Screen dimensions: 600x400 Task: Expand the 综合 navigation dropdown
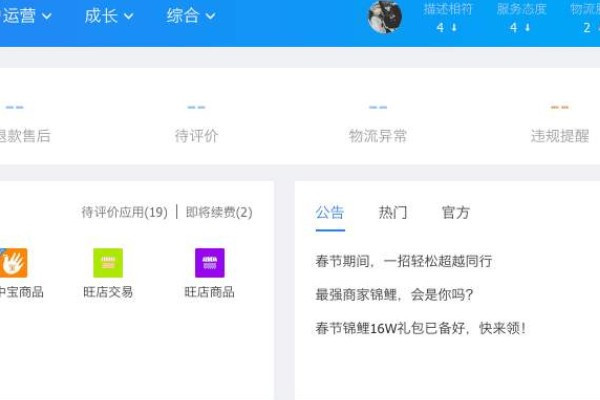190,16
